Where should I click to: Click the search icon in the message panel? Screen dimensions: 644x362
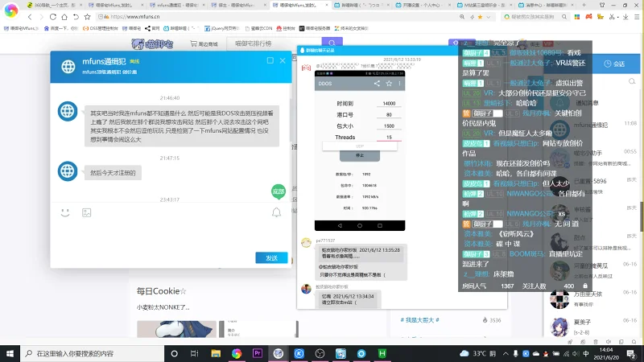(x=632, y=82)
